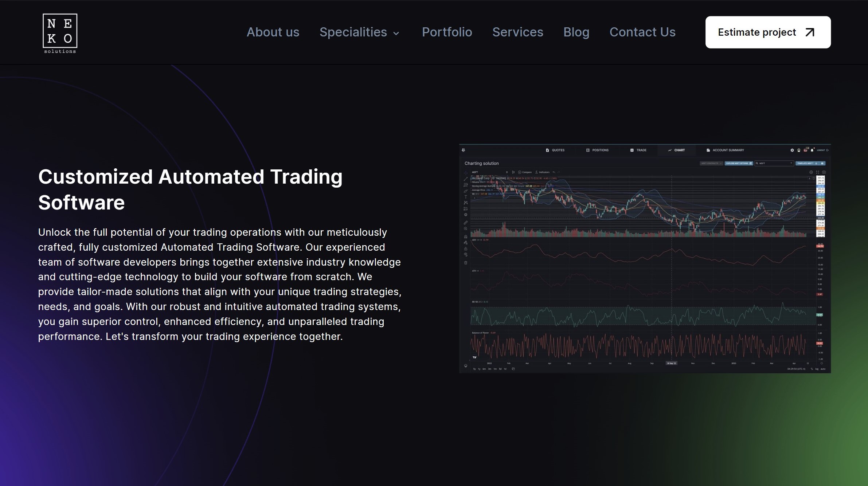
Task: Open the Template MSFT dropdown
Action: coord(806,163)
